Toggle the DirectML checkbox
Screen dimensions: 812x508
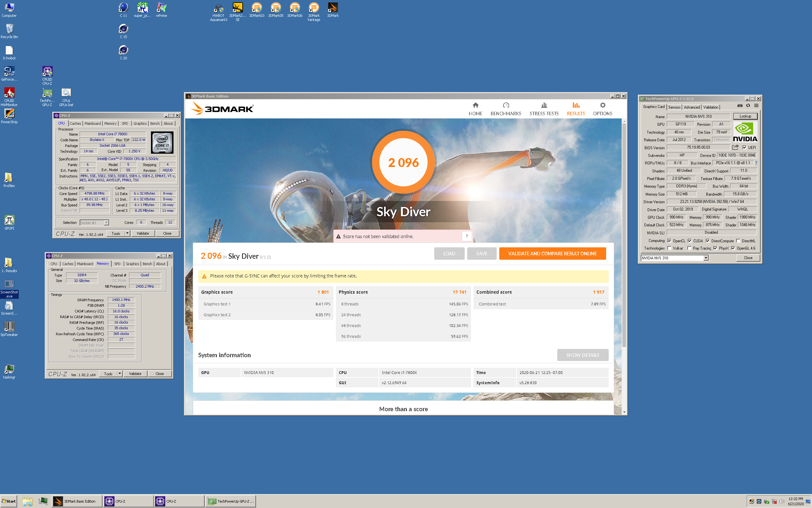pyautogui.click(x=738, y=241)
